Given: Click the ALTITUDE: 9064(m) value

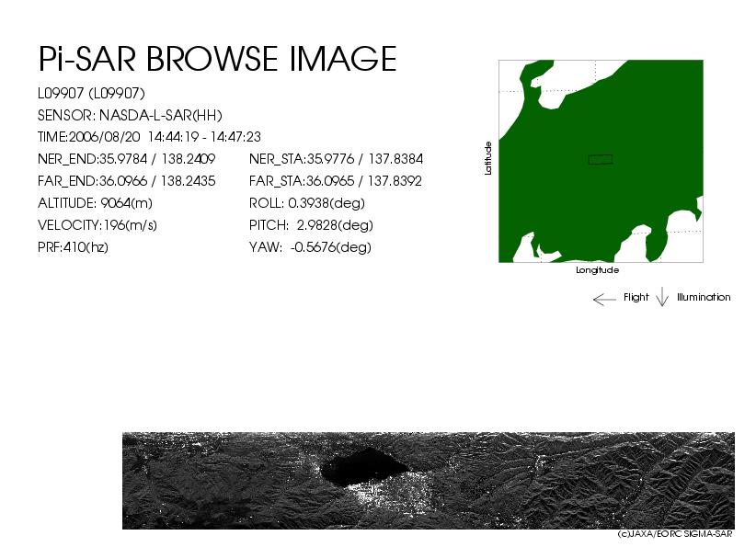Looking at the screenshot, I should coord(95,203).
